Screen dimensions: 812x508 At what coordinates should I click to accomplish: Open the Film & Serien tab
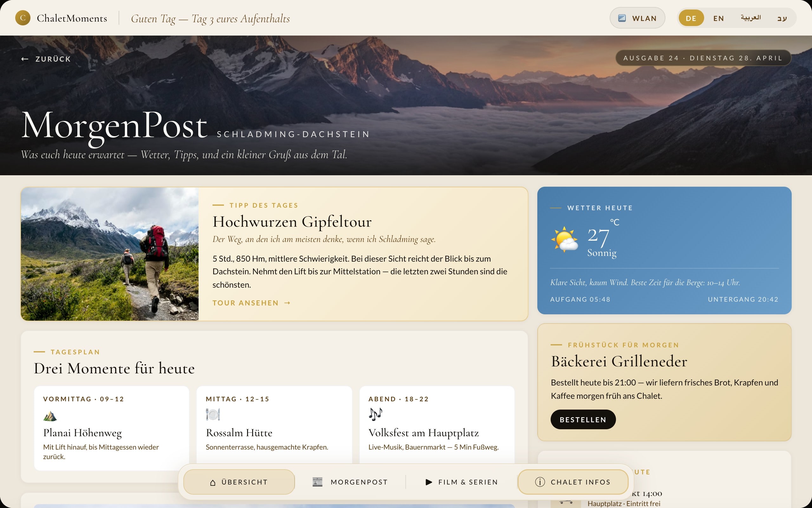(x=462, y=482)
